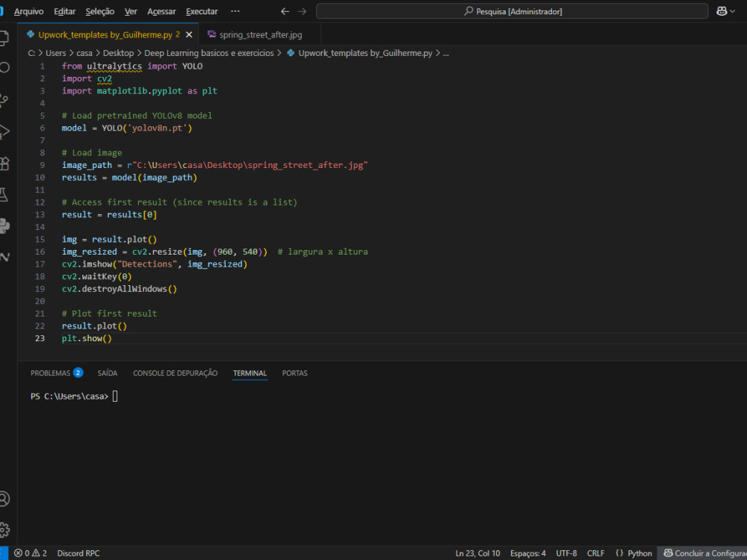Screen dimensions: 747x560
Task: Open the Arquivo menu
Action: coord(28,11)
